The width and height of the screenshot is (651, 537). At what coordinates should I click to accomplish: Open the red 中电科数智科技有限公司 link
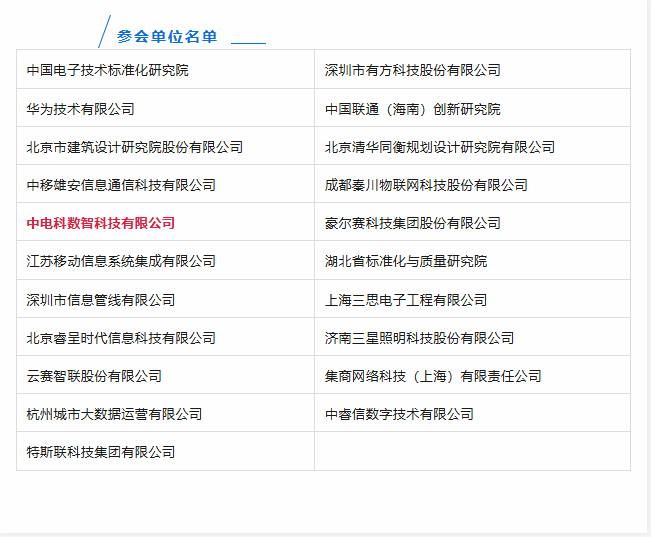(x=100, y=223)
